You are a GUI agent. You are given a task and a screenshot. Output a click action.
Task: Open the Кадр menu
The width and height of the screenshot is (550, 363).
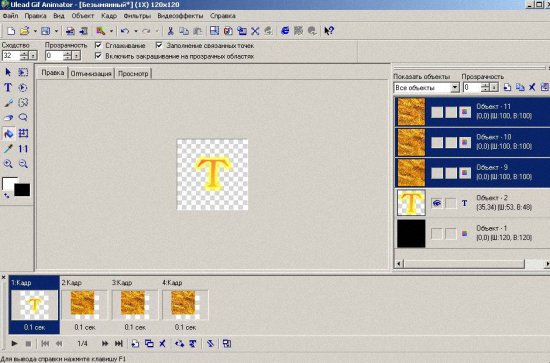pyautogui.click(x=109, y=16)
